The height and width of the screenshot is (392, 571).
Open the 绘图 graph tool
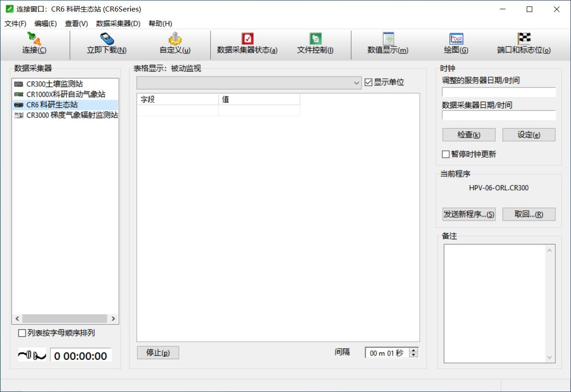coord(456,39)
